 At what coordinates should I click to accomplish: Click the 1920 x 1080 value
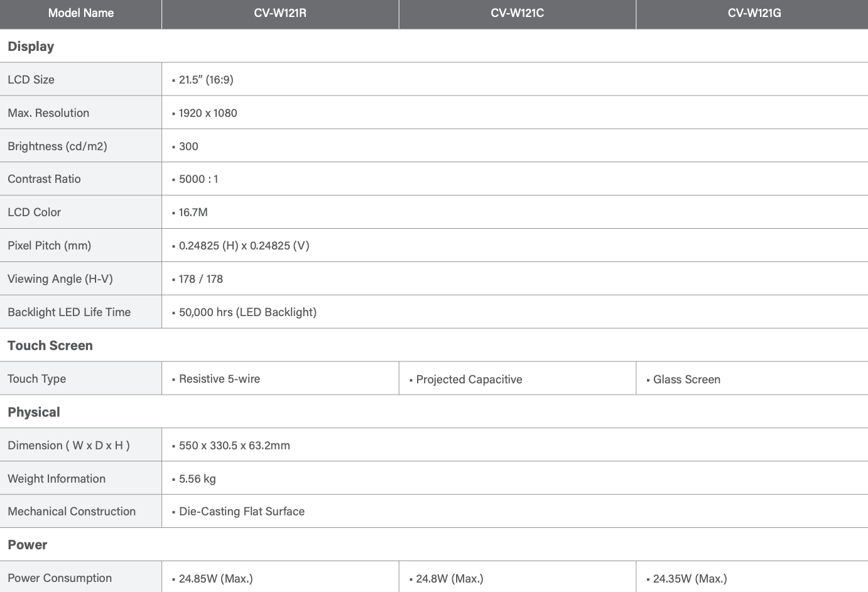208,113
